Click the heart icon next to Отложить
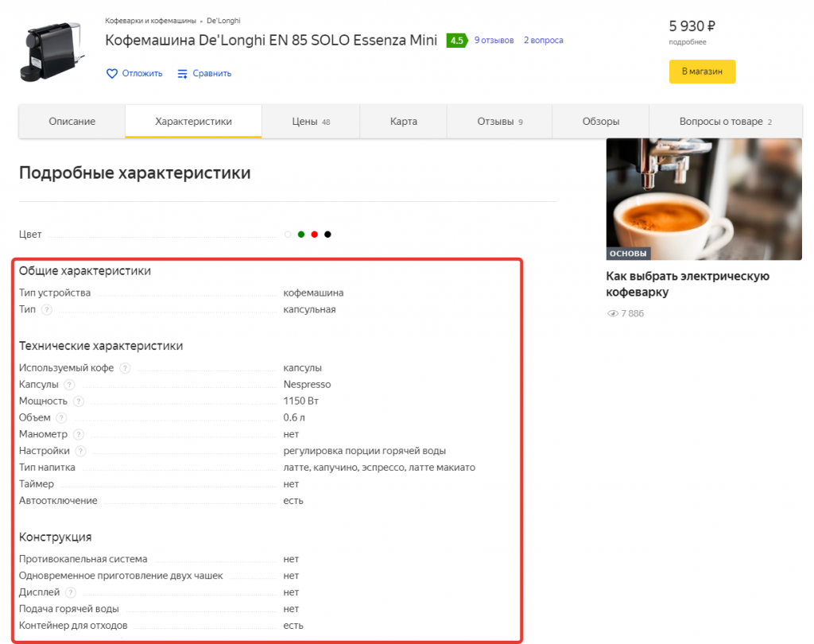Screen dimensions: 814x644 [x=111, y=74]
